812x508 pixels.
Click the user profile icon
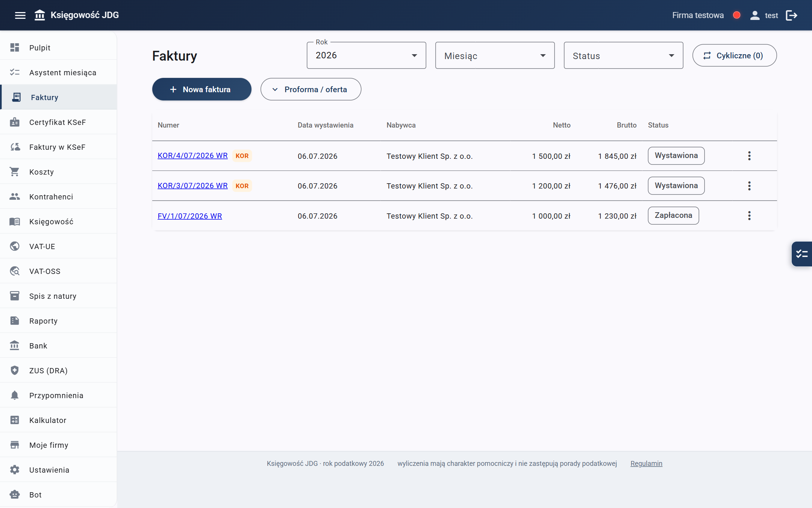click(x=754, y=15)
